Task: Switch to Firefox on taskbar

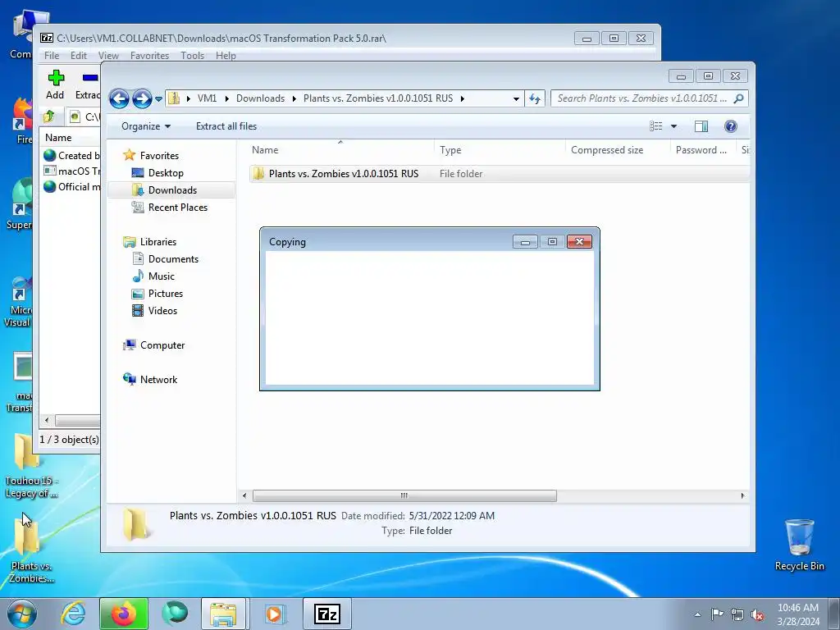Action: click(x=124, y=614)
